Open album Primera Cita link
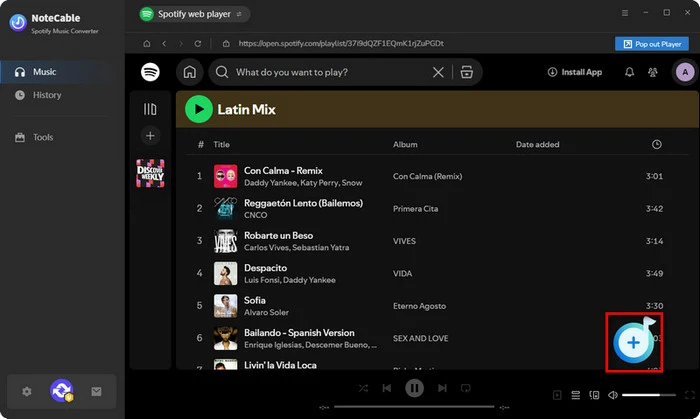Image resolution: width=700 pixels, height=419 pixels. tap(415, 209)
